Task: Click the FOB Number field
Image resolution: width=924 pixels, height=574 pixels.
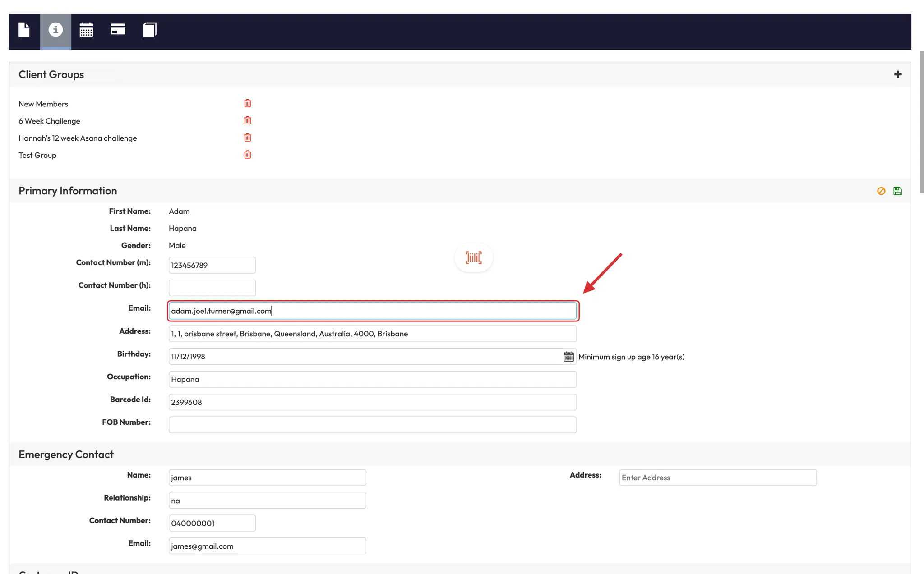Action: point(373,425)
